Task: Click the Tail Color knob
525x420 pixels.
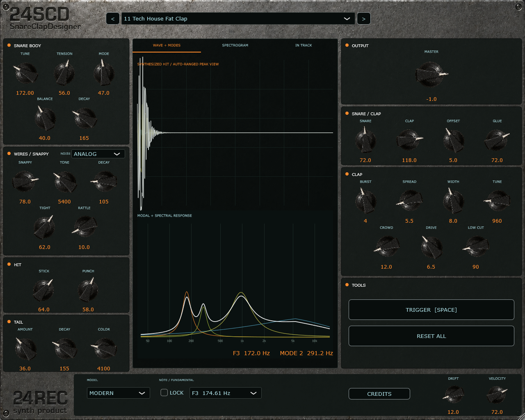Action: click(104, 349)
